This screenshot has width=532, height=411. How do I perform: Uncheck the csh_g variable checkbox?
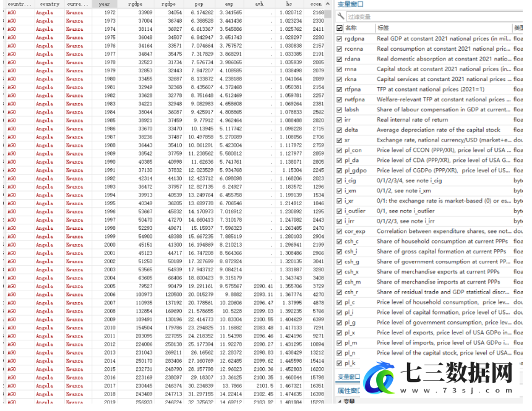[x=339, y=262]
